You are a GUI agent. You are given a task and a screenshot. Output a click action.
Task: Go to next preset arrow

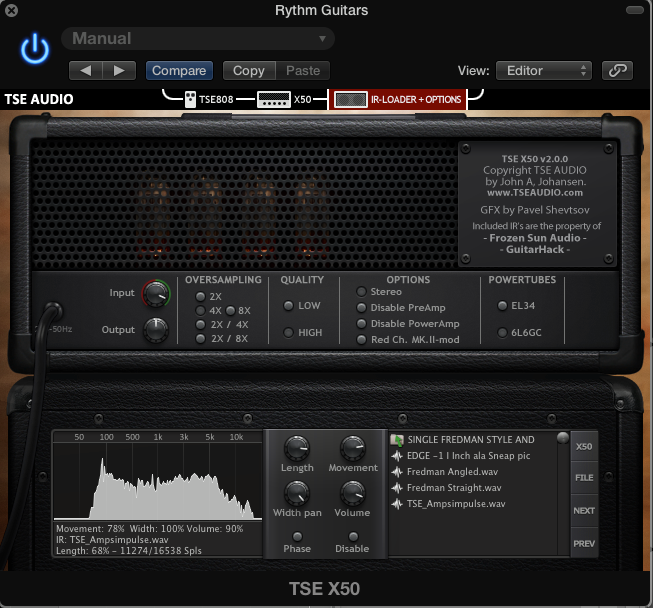119,70
